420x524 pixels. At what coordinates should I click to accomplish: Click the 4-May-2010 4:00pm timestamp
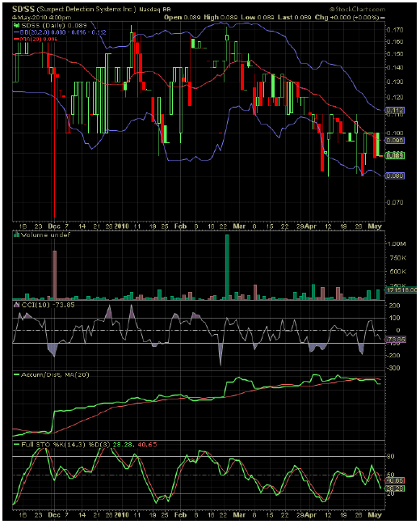(42, 17)
